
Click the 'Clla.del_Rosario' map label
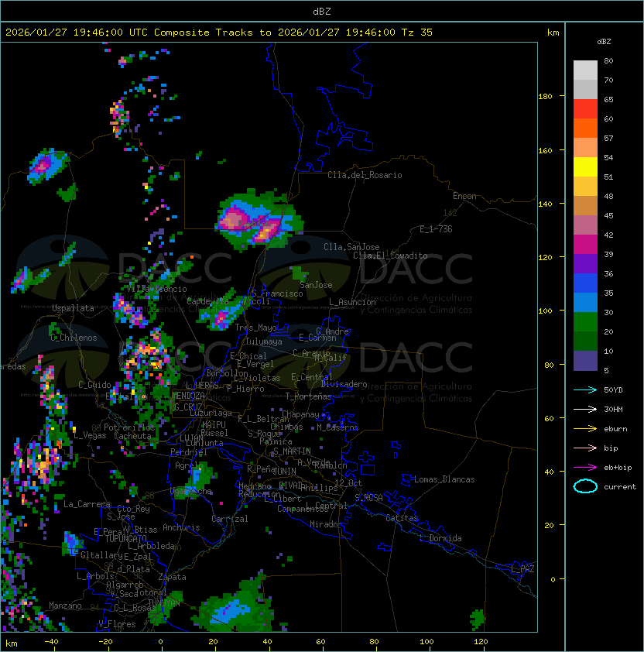[x=365, y=175]
